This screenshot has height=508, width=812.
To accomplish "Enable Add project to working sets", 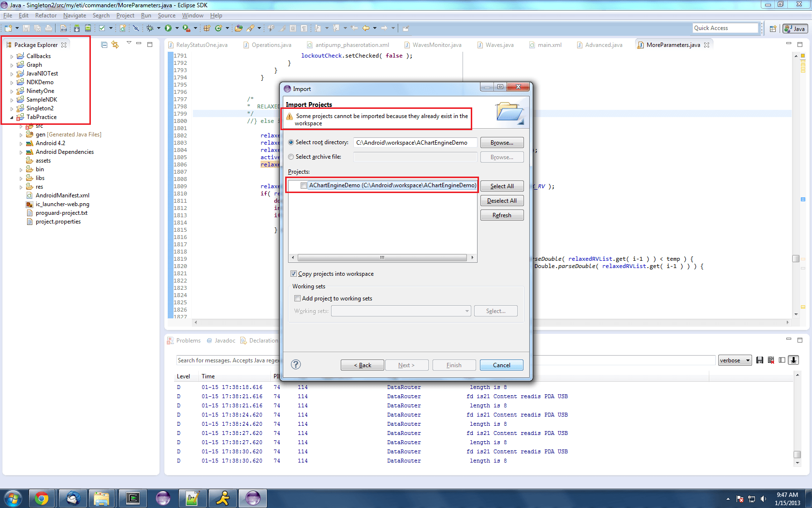I will coord(297,299).
